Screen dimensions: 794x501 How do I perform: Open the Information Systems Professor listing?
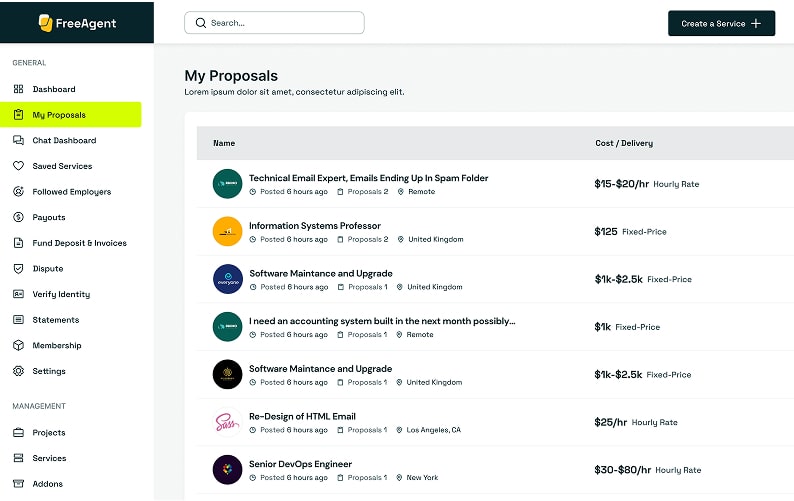314,226
